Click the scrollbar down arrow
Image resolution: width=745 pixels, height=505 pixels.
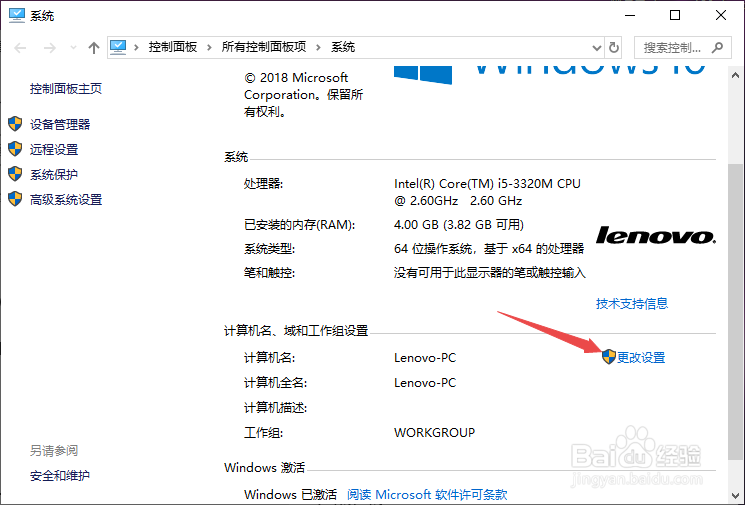735,496
